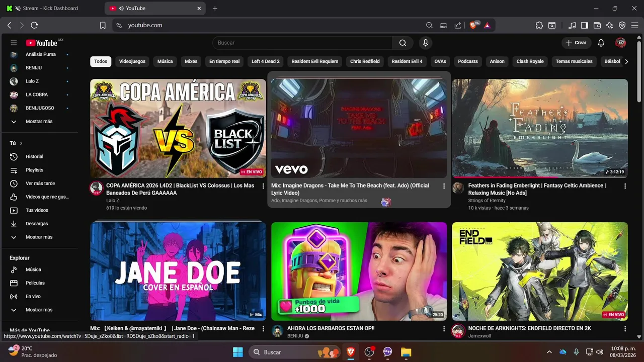This screenshot has width=644, height=362.
Task: Click the Share page icon in address bar
Action: coord(458,25)
